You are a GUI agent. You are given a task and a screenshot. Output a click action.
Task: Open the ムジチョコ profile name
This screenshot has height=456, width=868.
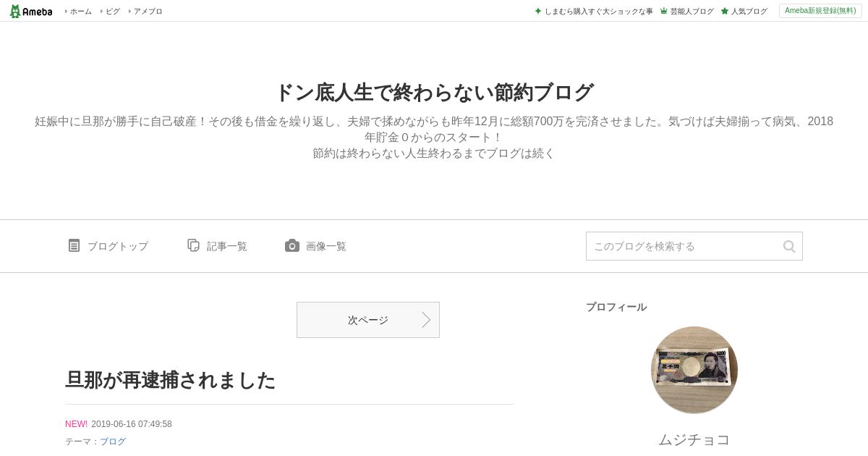(x=694, y=439)
